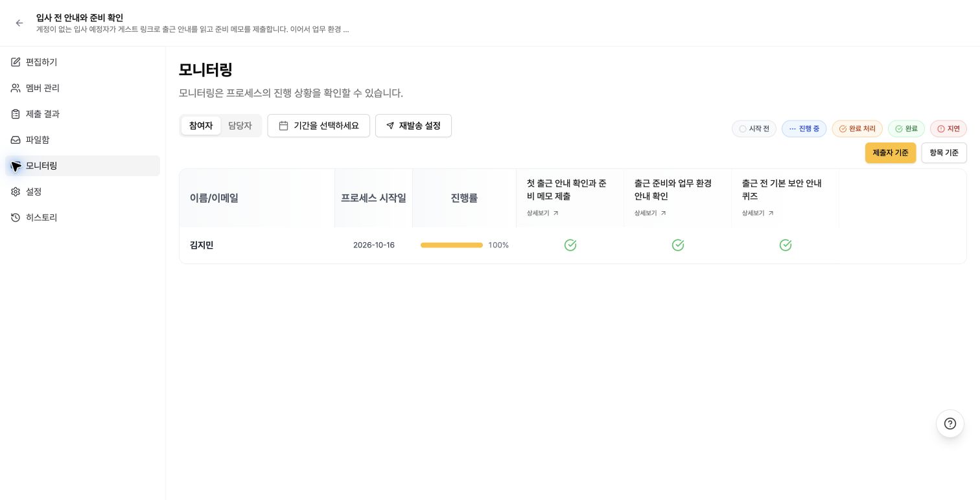Click the participant name 김지민

point(202,245)
